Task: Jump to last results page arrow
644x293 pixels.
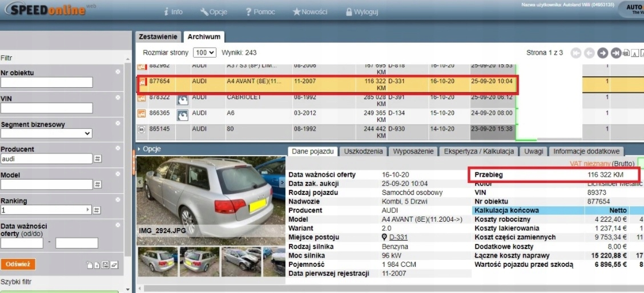Action: (615, 53)
